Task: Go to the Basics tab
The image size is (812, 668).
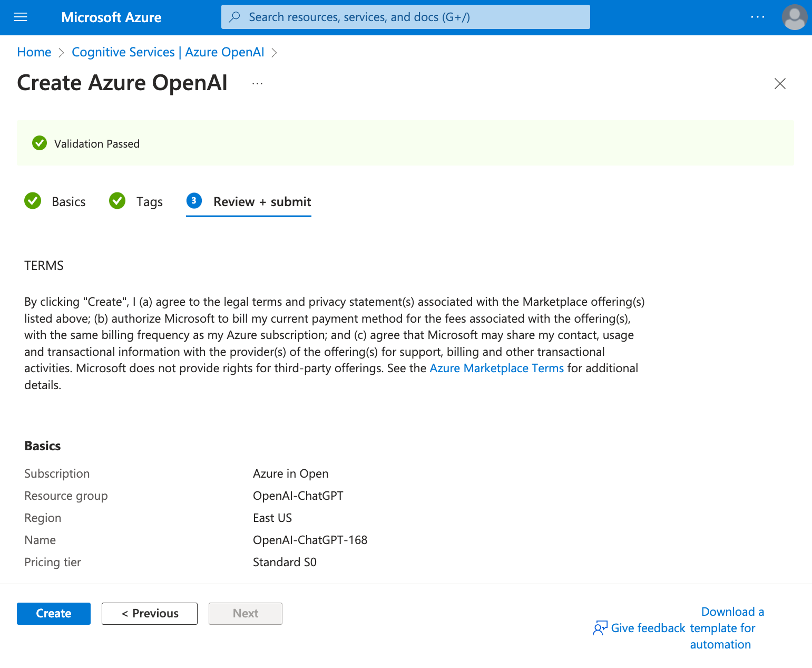Action: click(69, 202)
